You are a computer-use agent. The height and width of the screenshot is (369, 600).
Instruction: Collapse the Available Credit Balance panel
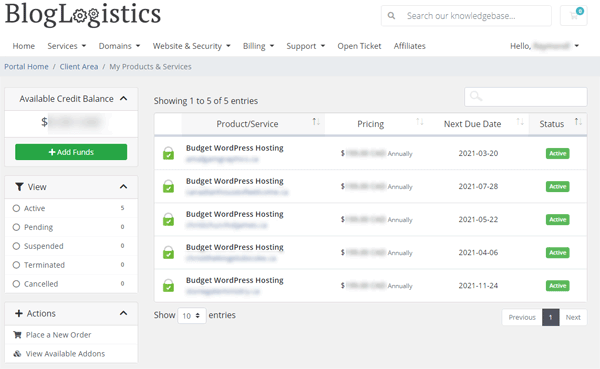pos(123,99)
